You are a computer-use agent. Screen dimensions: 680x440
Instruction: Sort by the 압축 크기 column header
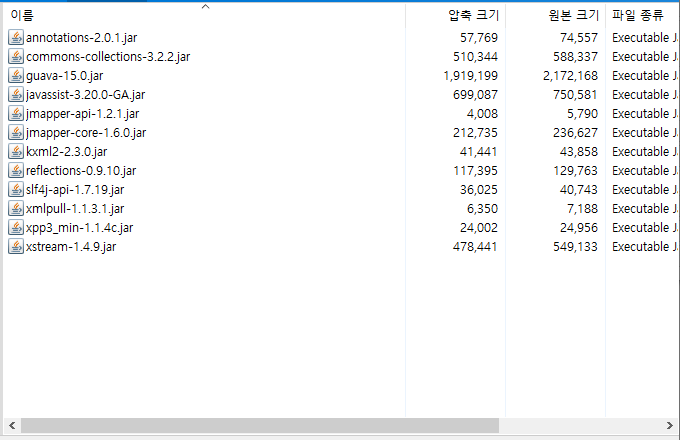455,15
